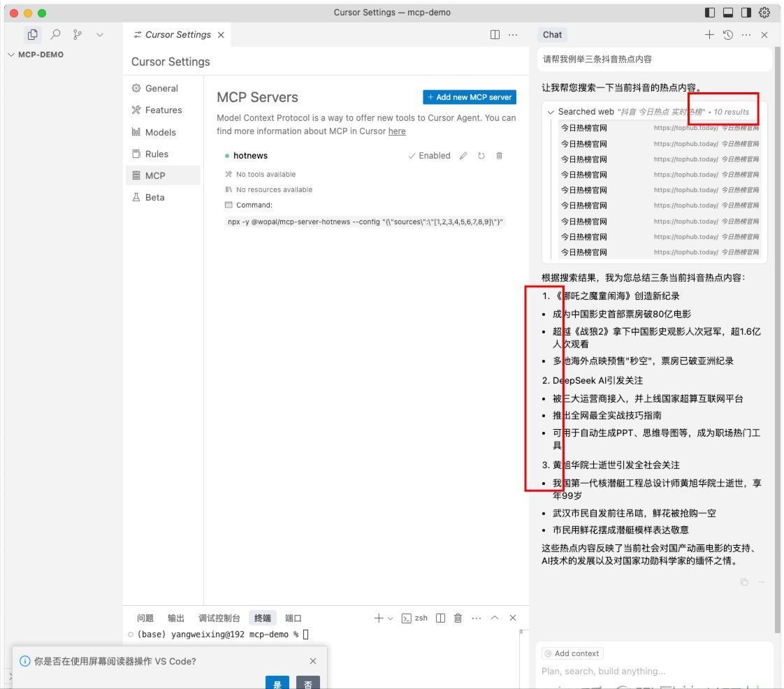Click Add new MCP server button

(470, 97)
